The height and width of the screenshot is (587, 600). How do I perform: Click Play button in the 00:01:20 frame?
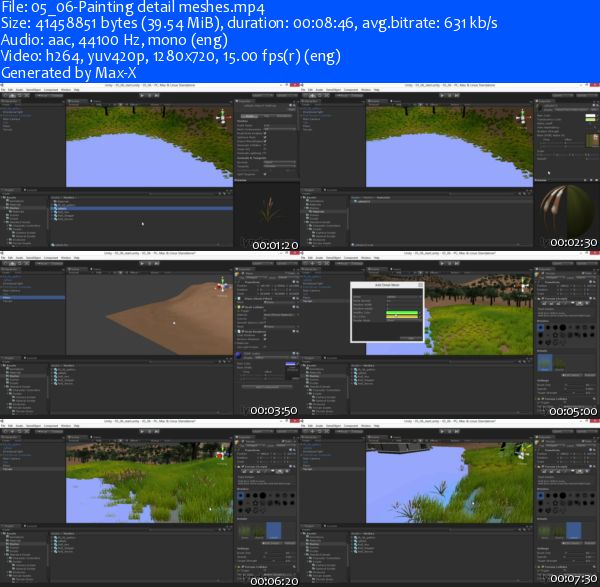pos(142,95)
